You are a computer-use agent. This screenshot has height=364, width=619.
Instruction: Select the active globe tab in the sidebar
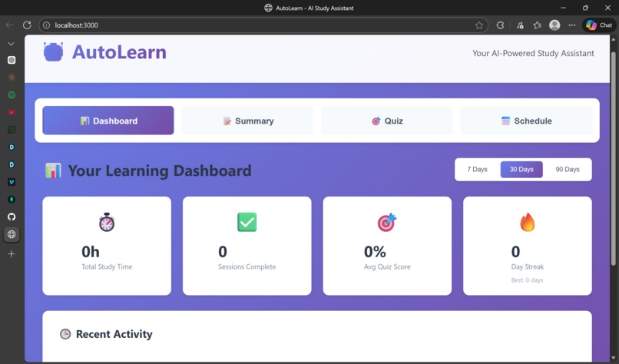[12, 234]
